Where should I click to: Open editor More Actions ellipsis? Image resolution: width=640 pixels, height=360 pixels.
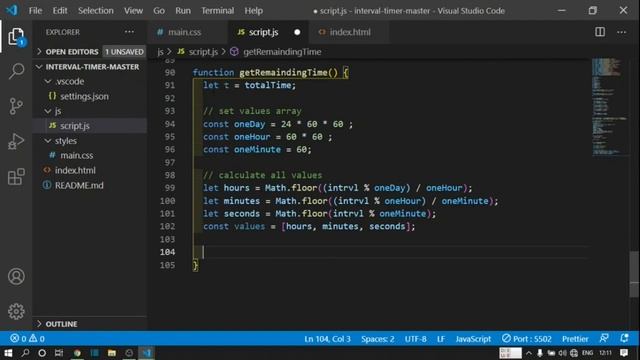tap(621, 32)
